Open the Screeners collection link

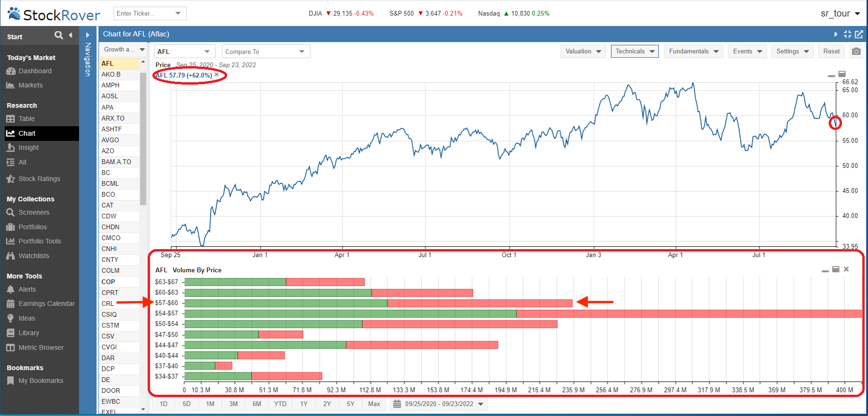34,212
